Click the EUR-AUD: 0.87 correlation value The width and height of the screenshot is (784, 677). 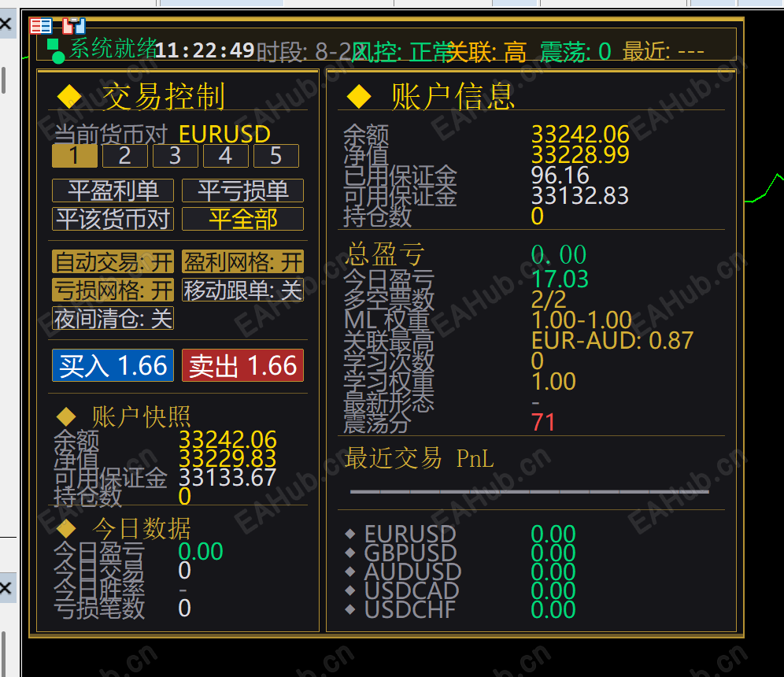coord(612,341)
